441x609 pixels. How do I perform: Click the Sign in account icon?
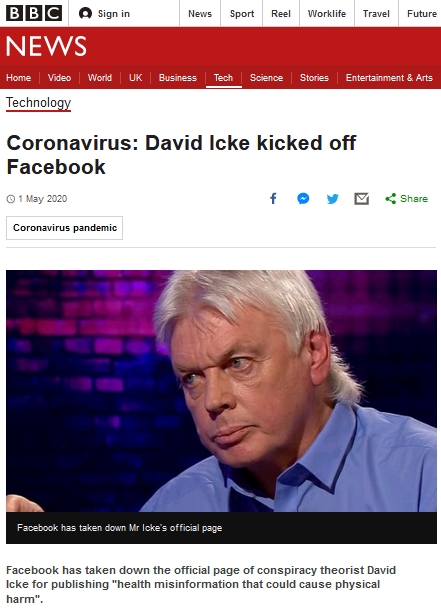pos(85,14)
